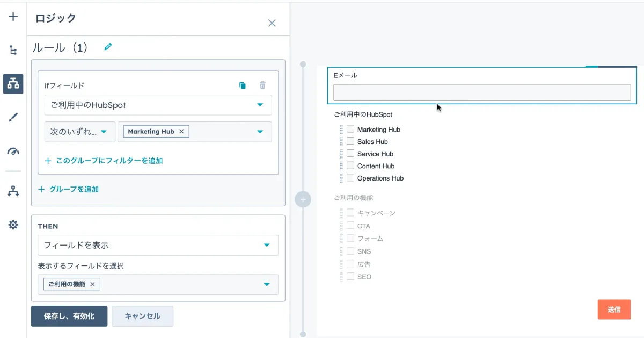Check the Marketing Hub checkbox

(350, 129)
